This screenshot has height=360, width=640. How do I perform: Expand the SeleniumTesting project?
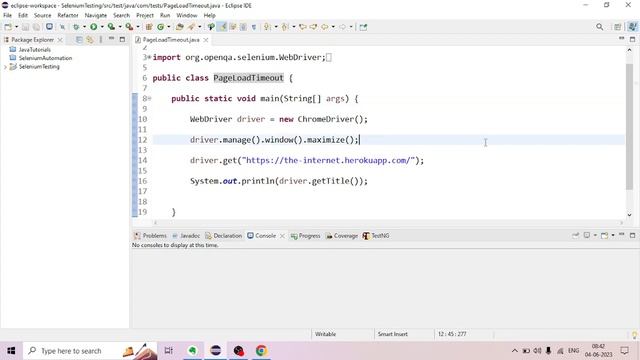[x=5, y=67]
